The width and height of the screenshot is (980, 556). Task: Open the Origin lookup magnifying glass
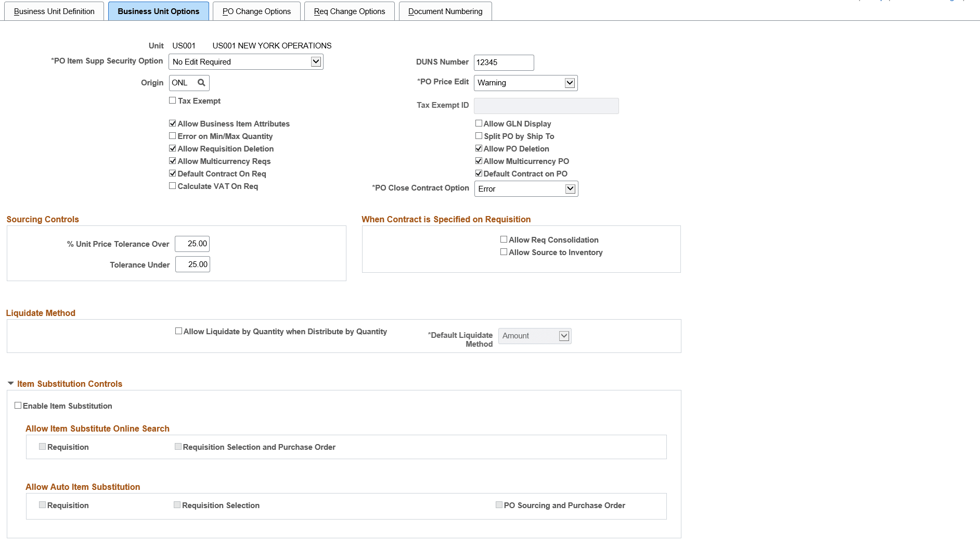(201, 82)
